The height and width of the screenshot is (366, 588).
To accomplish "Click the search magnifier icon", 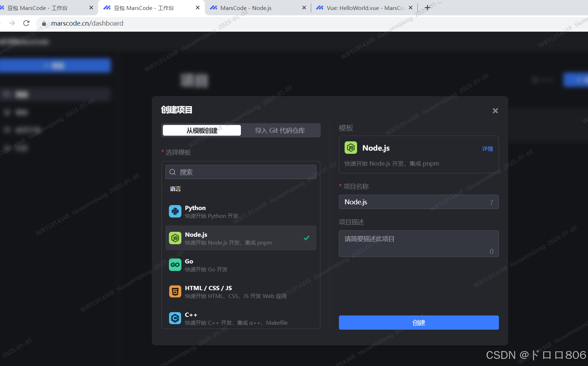I will [x=172, y=172].
